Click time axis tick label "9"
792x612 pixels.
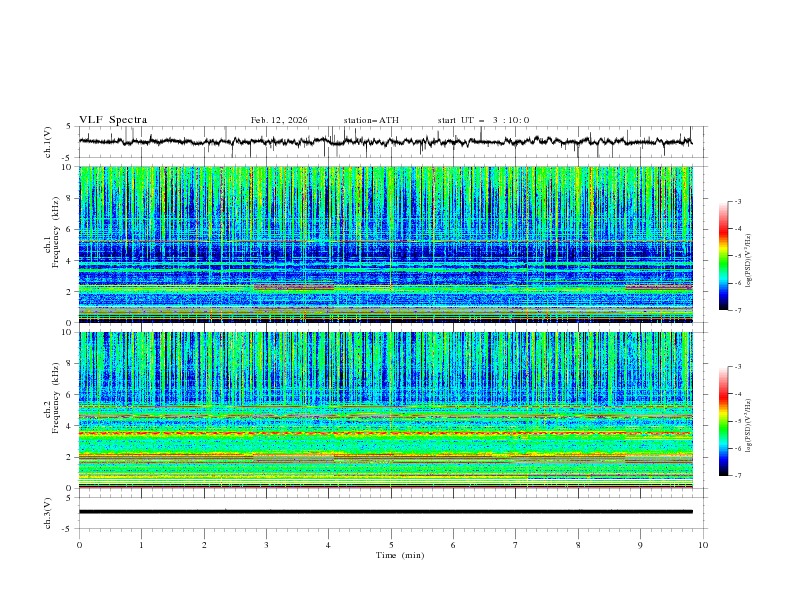(640, 545)
